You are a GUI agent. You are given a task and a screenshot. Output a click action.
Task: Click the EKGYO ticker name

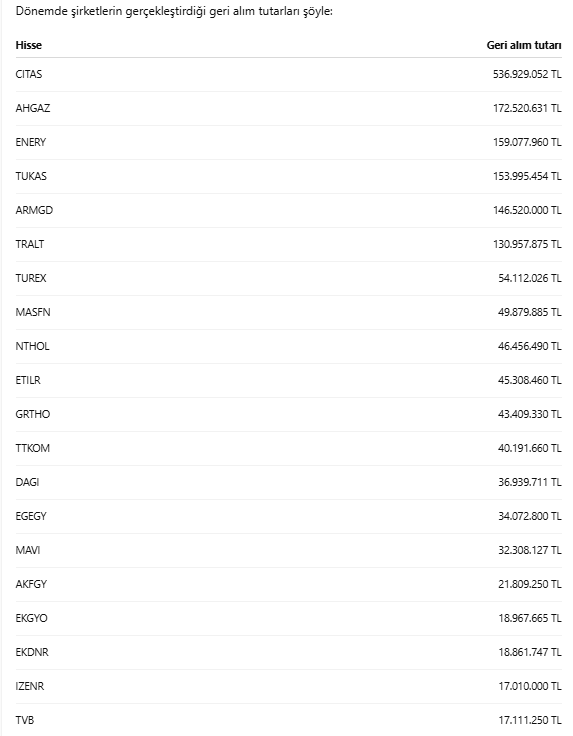[31, 618]
